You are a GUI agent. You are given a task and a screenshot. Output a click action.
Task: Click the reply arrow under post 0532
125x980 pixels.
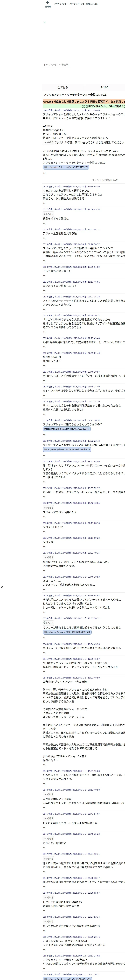[44, 497]
